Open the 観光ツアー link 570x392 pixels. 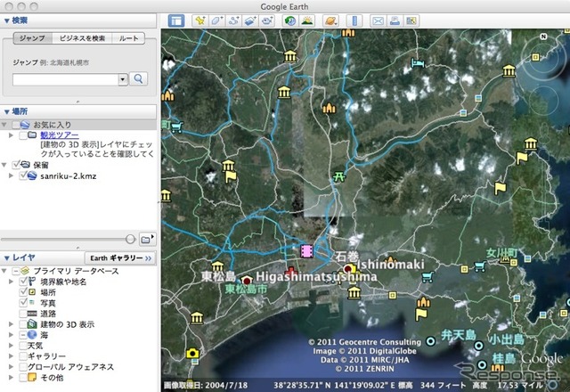tap(60, 135)
